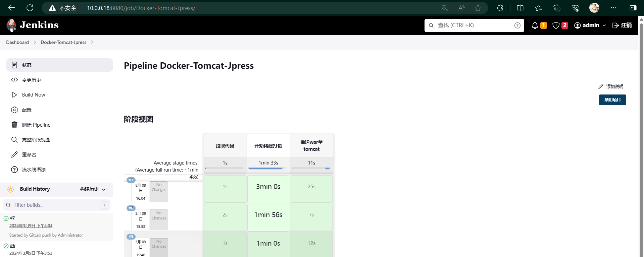Click average progress bar under 11s
This screenshot has height=257, width=644.
pos(311,168)
